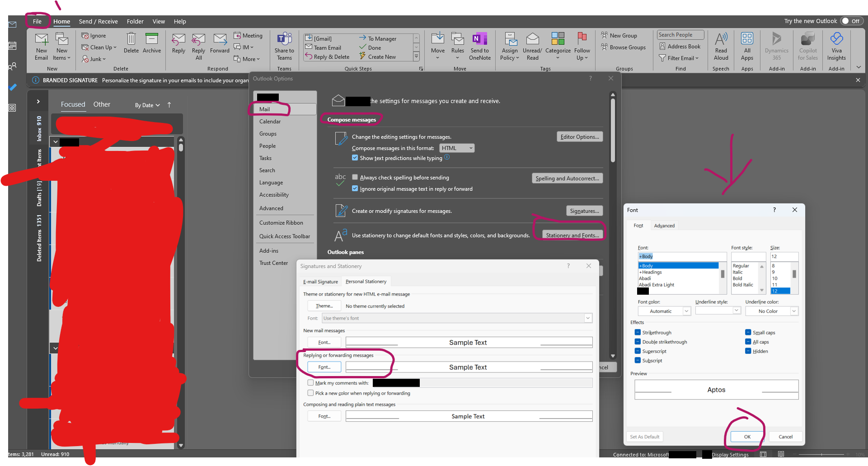Enable Always check spelling before sending
The height and width of the screenshot is (466, 868).
tap(355, 177)
